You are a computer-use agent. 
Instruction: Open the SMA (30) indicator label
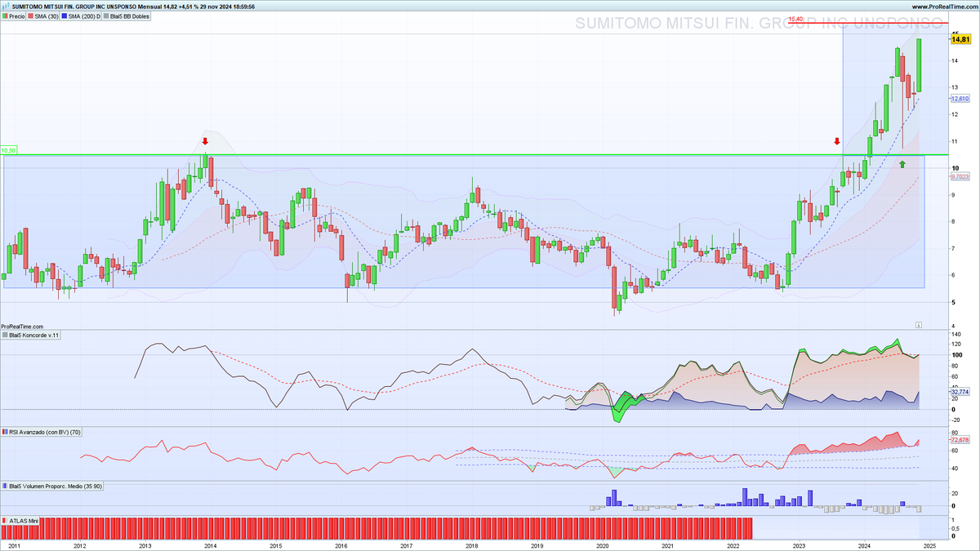click(x=45, y=16)
